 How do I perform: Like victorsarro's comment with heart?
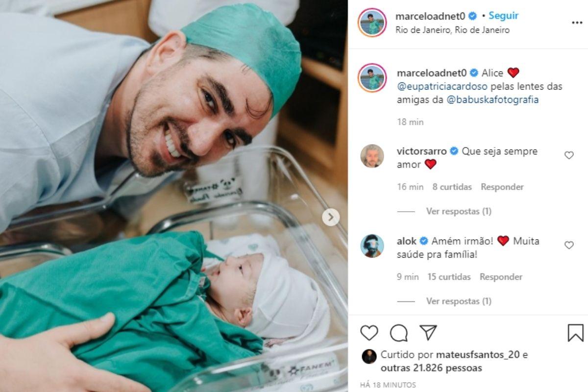(x=569, y=155)
